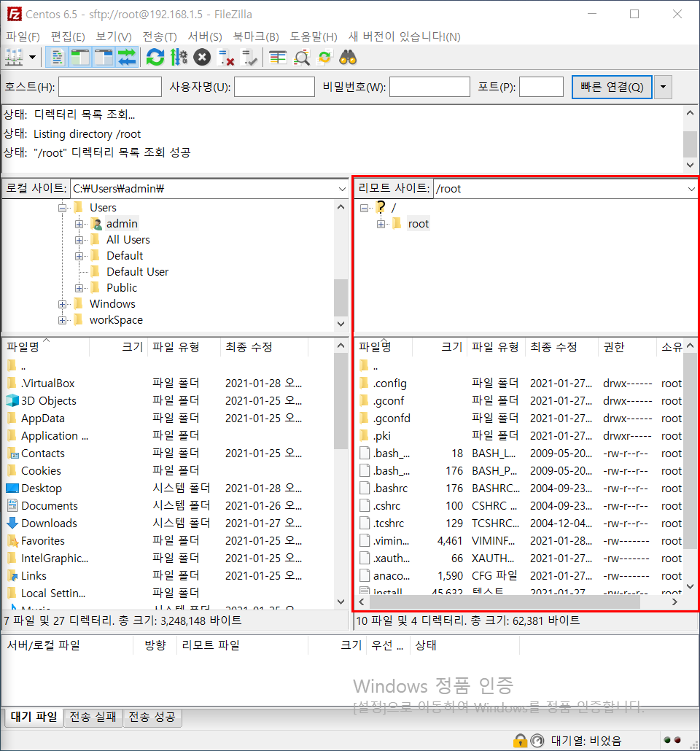Sort remote files by 권한 column
Screen dimensions: 700x751
[626, 347]
